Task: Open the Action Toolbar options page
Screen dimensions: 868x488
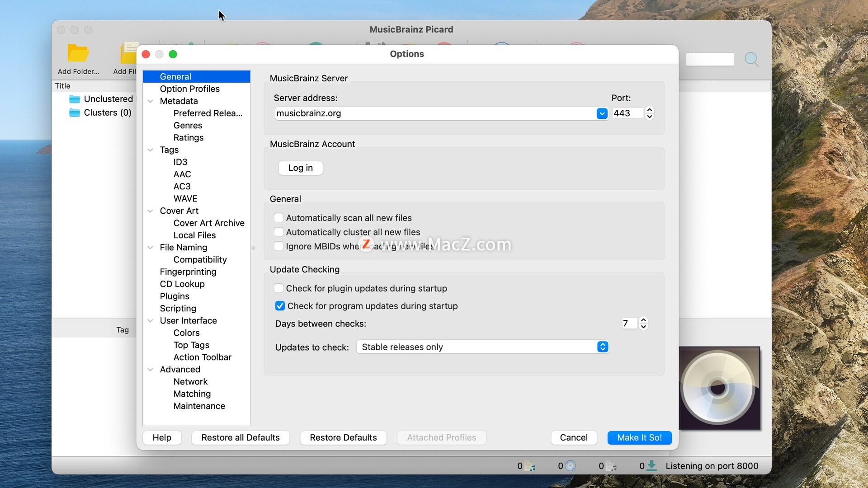Action: 202,357
